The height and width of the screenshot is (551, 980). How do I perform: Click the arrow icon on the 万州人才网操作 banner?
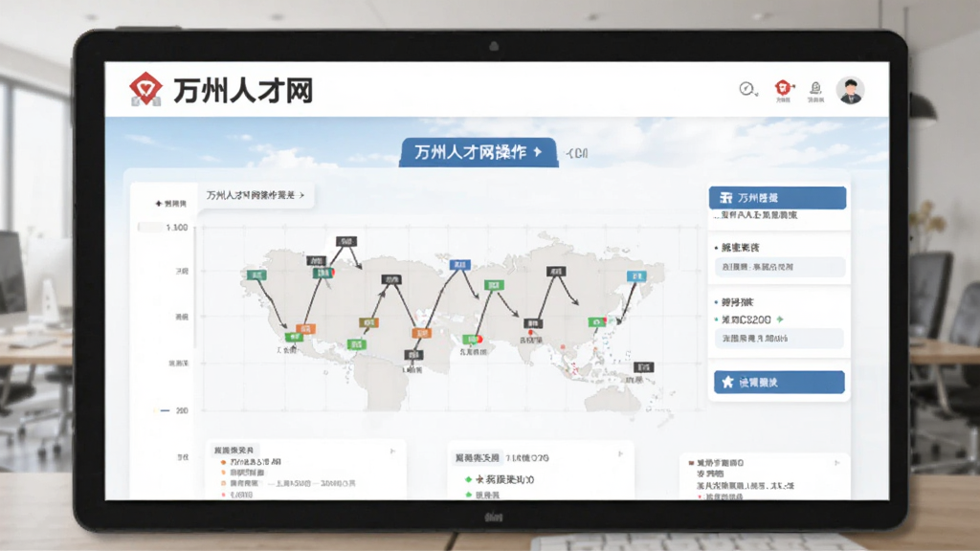click(538, 152)
